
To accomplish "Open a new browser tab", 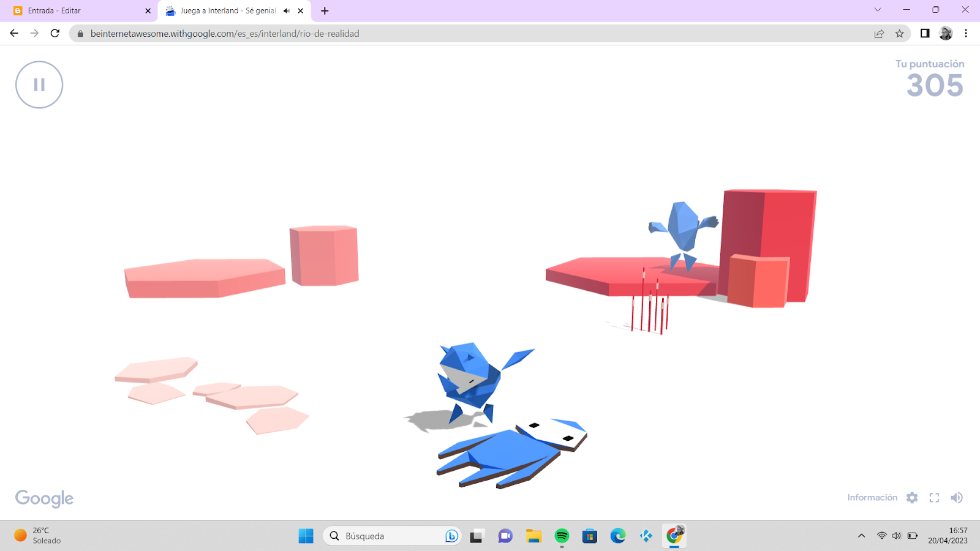I will (325, 10).
